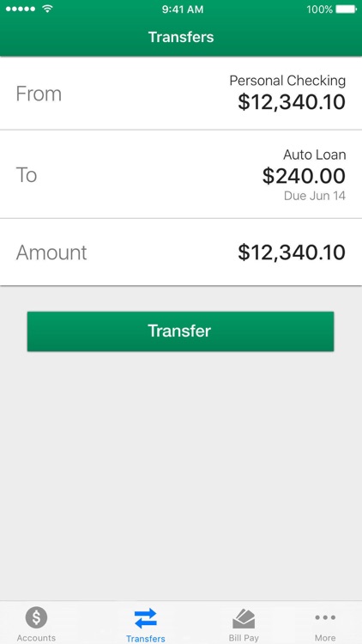
Task: Choose Personal Checking account label
Action: [x=287, y=81]
